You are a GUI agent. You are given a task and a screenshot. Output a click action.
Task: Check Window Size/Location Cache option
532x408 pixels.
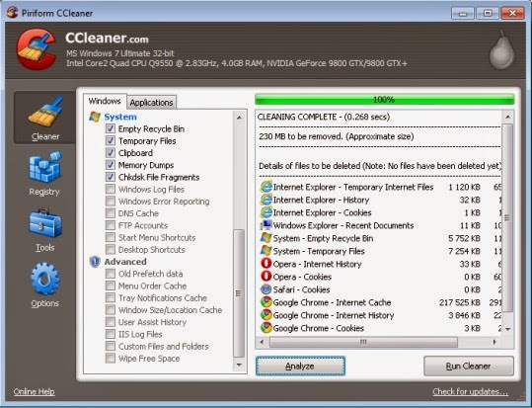(x=111, y=310)
